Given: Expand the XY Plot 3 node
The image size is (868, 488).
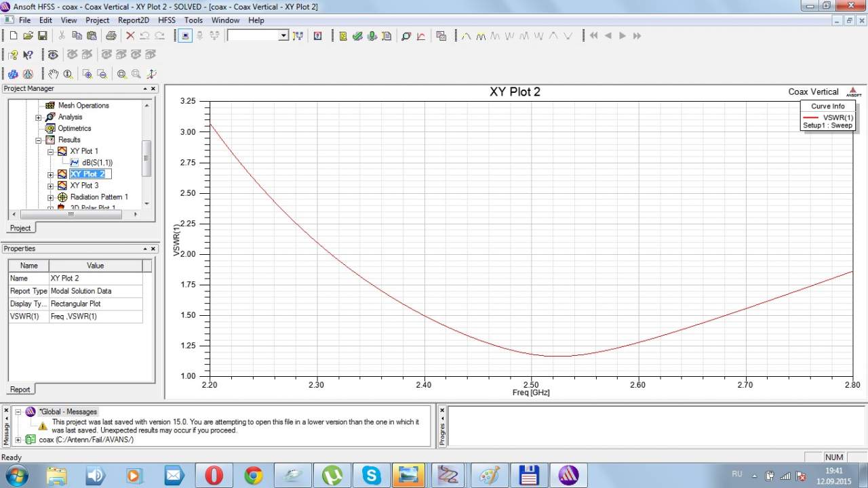Looking at the screenshot, I should [50, 186].
